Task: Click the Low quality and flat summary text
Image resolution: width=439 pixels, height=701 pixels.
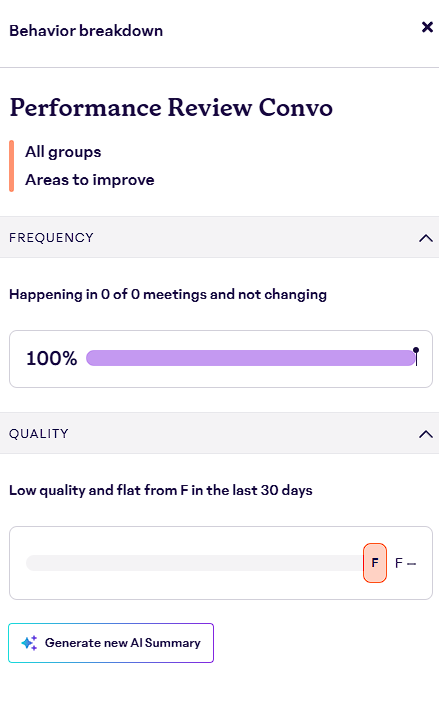Action: pos(161,490)
